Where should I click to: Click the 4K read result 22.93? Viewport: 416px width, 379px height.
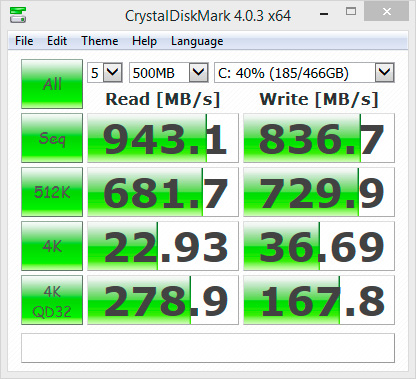click(163, 246)
